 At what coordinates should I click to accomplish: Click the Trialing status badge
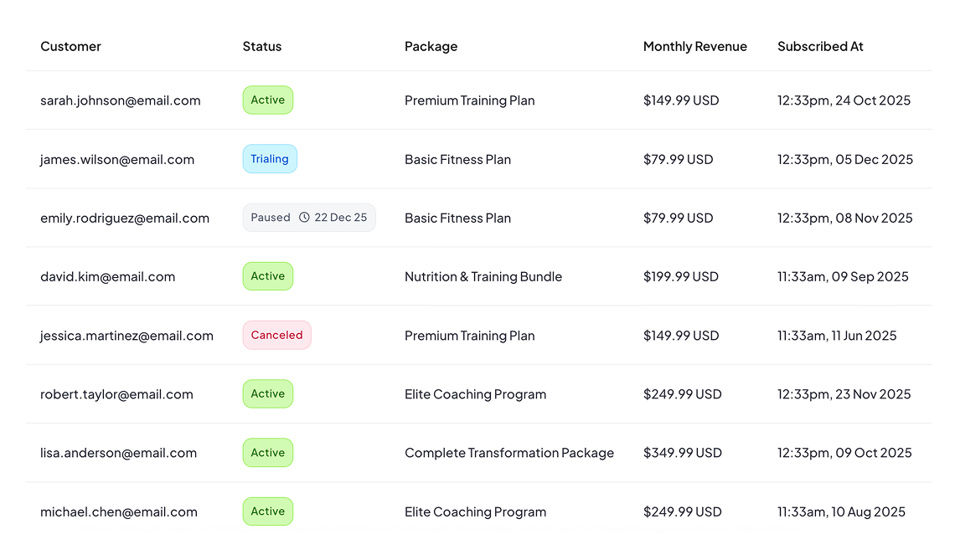pos(269,159)
